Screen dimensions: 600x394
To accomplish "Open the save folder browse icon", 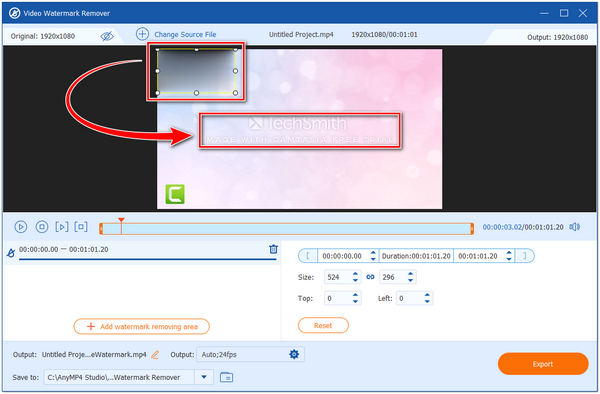I will (227, 377).
